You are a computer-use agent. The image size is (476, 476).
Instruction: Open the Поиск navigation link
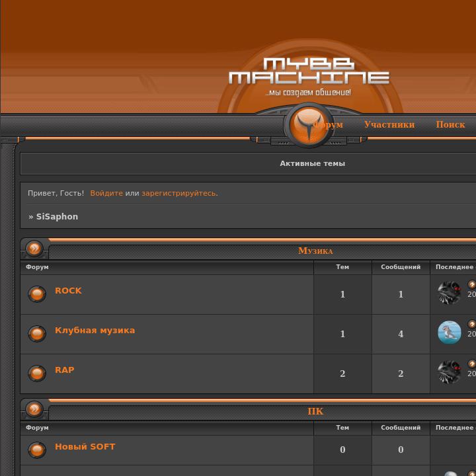[450, 124]
